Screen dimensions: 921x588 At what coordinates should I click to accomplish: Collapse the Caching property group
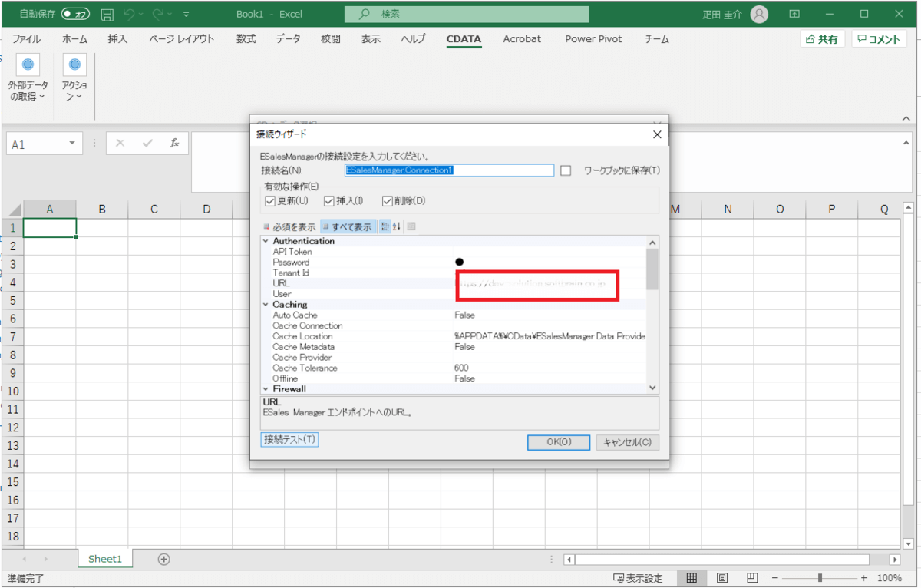[266, 305]
